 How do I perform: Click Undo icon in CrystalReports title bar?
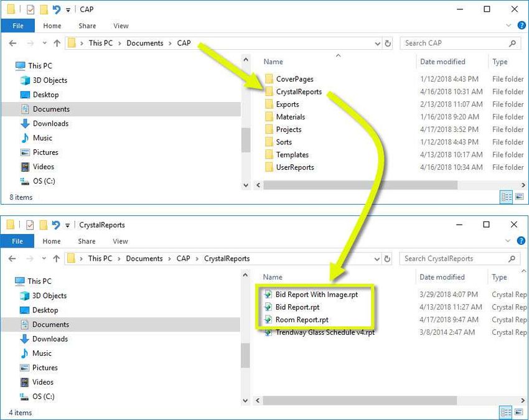(55, 225)
